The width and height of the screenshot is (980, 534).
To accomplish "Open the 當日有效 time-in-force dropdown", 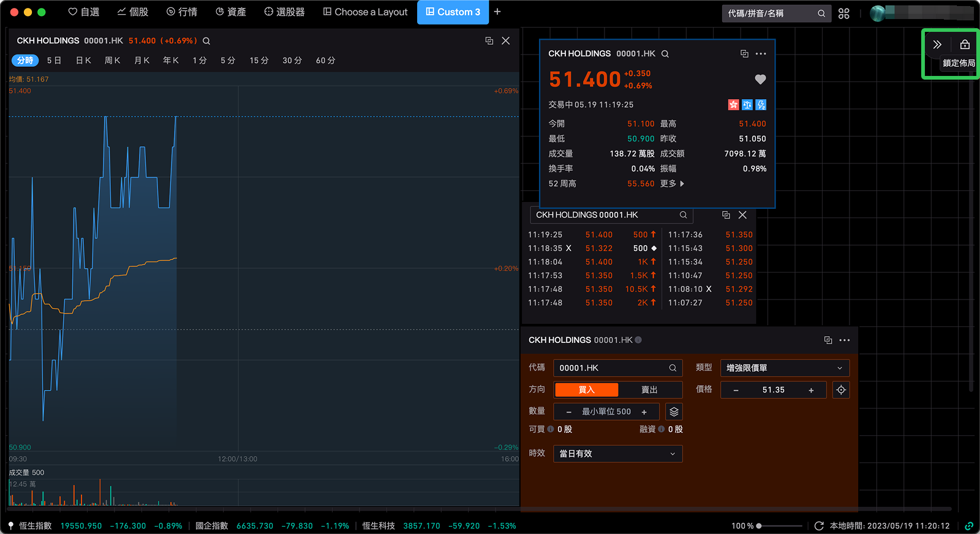I will 617,454.
